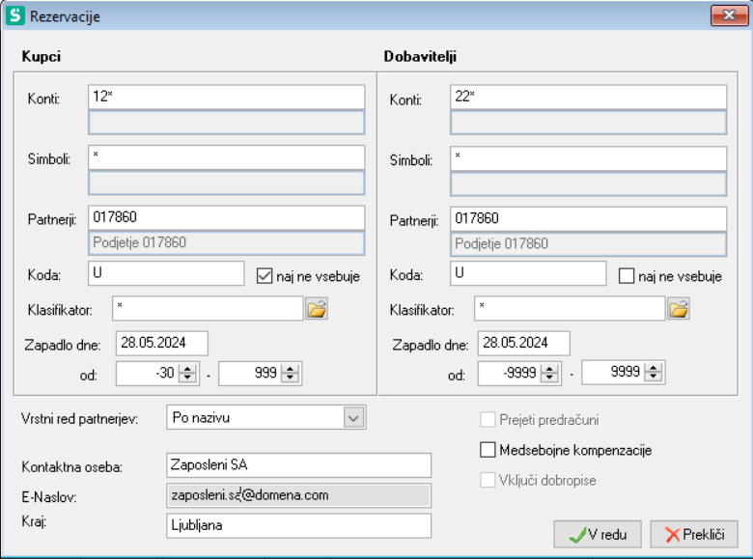Expand Vrstni red partnerjev dropdown

pos(353,417)
